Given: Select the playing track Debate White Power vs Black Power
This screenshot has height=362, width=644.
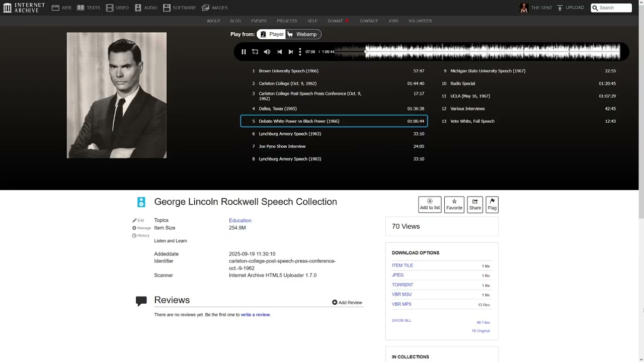Looking at the screenshot, I should coord(334,121).
